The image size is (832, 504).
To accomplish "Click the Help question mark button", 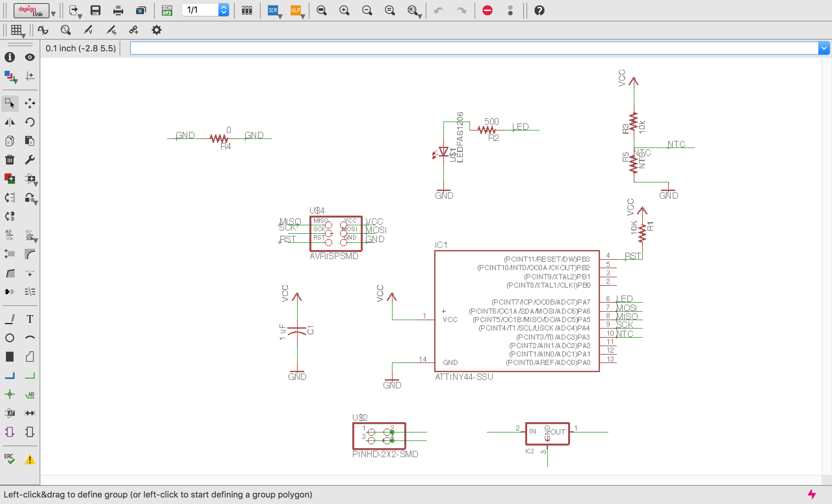I will coord(539,10).
